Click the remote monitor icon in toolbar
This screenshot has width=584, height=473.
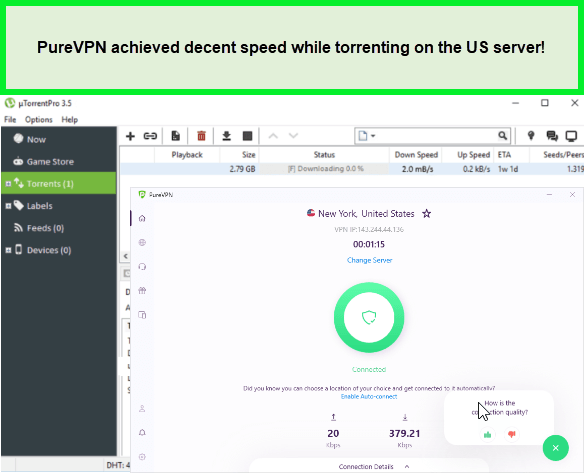pyautogui.click(x=571, y=136)
